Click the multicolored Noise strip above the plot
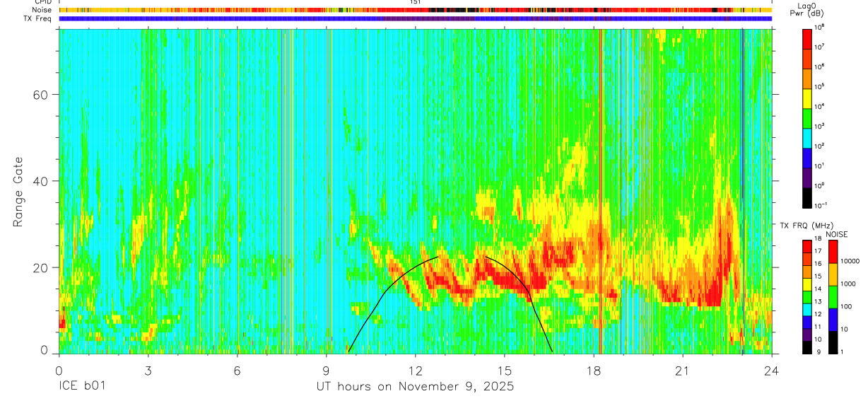 [x=415, y=10]
